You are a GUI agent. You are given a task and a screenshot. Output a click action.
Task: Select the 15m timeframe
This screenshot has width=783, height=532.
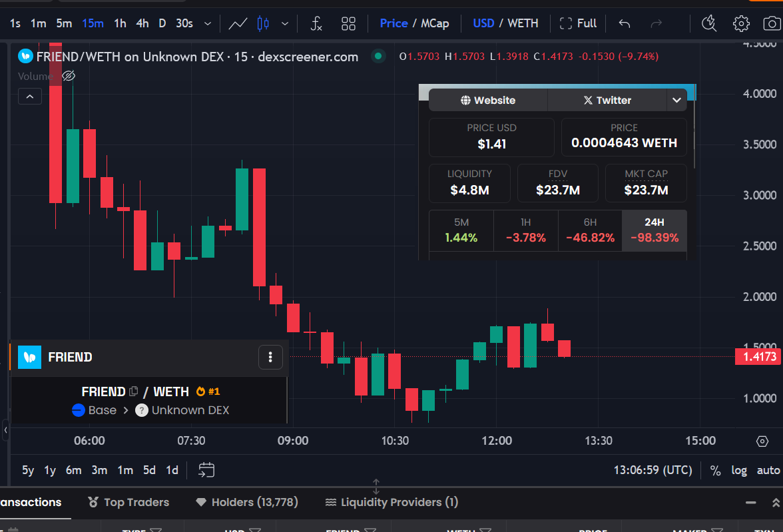[93, 23]
